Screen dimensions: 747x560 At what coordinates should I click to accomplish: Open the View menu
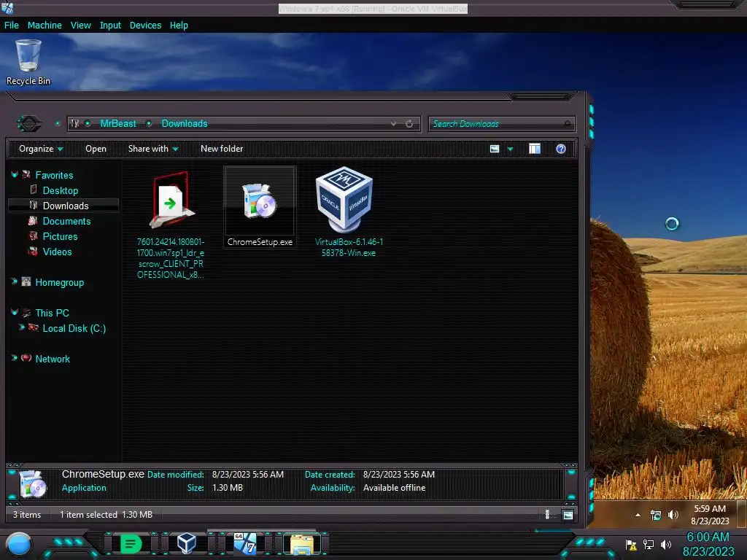click(80, 26)
